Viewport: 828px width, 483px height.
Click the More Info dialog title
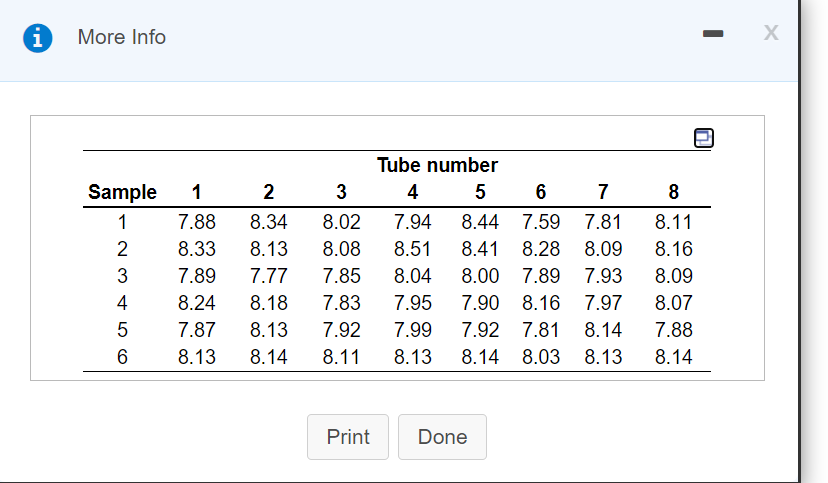tap(122, 37)
